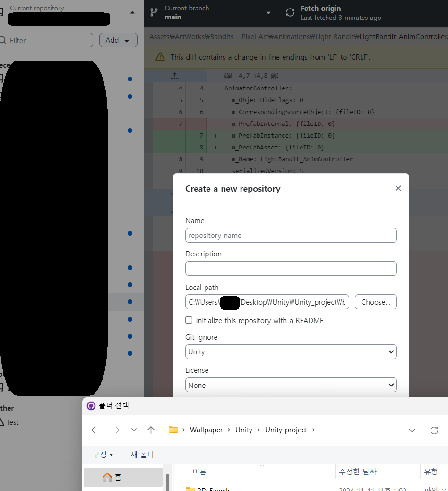Refresh the folder picker view
The image size is (448, 491).
point(434,430)
